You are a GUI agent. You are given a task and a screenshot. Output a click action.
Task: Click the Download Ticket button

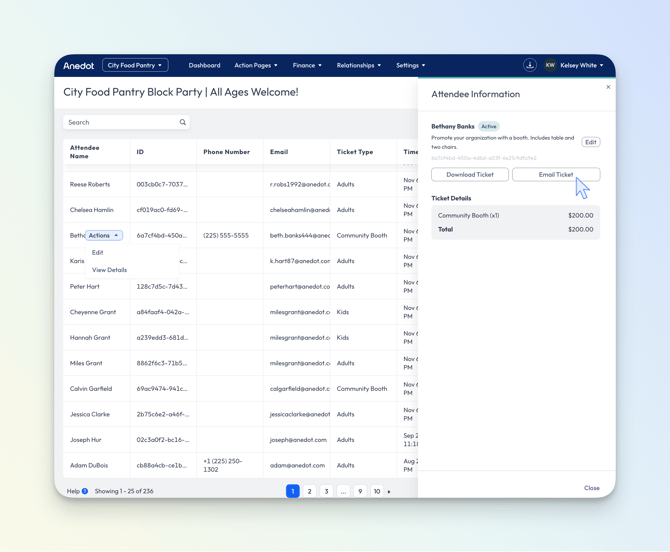(x=470, y=174)
